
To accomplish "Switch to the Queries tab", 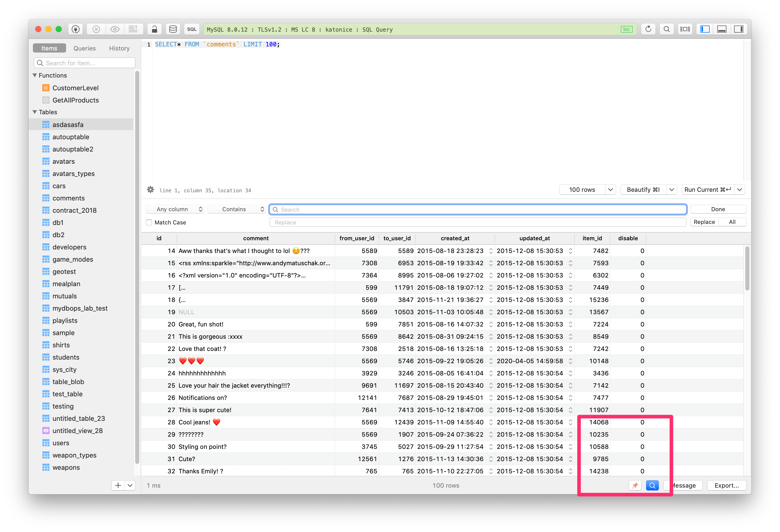I will [84, 48].
